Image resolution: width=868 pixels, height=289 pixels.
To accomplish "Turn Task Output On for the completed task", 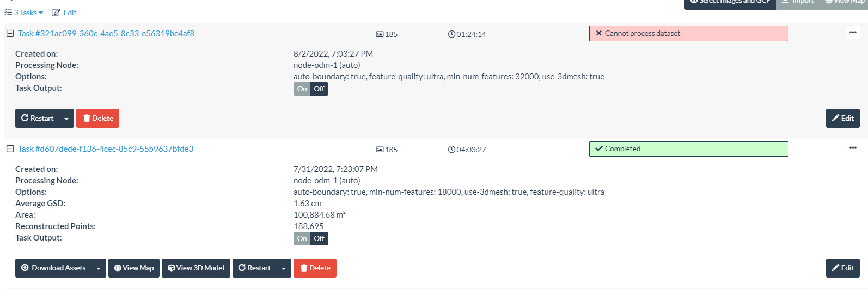I will click(302, 239).
